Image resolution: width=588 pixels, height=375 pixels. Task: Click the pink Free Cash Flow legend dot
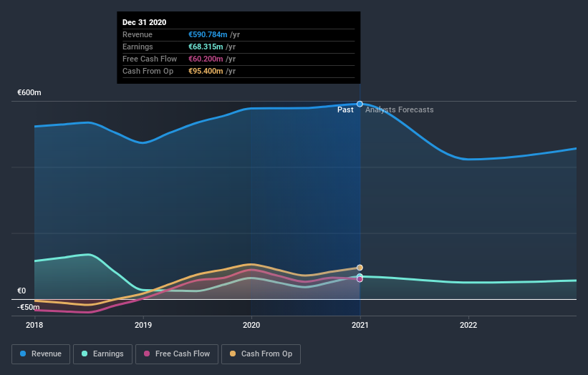[x=147, y=354]
